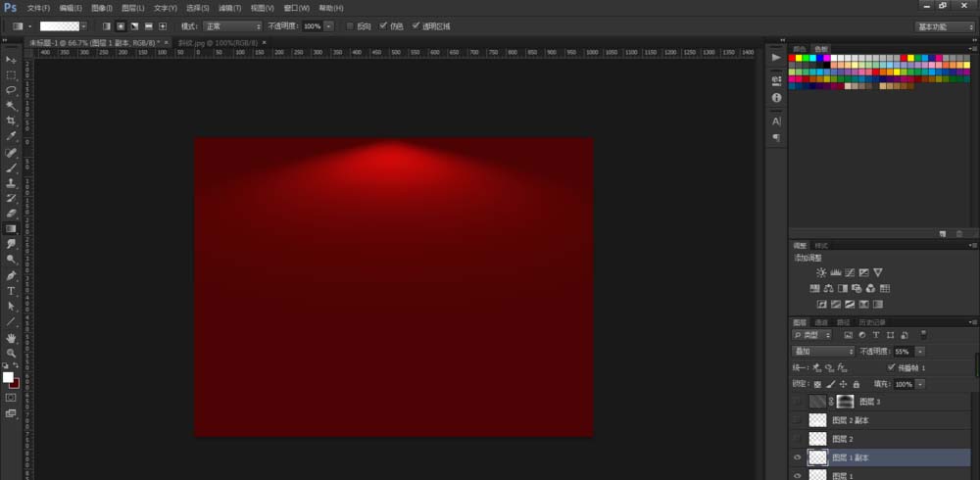Lock all for layer (padlock icon)

[857, 384]
